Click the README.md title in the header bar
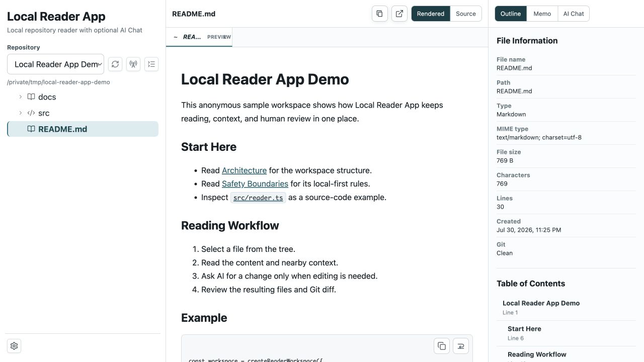The width and height of the screenshot is (644, 362). click(194, 14)
